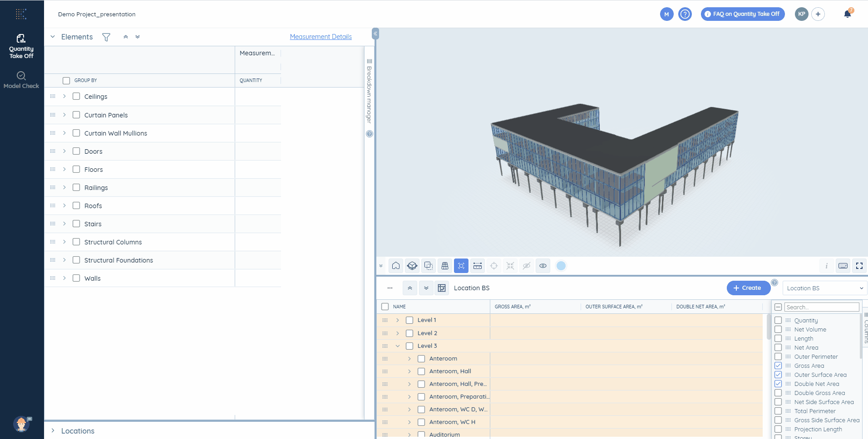
Task: Click the crosshair target icon
Action: 494,266
